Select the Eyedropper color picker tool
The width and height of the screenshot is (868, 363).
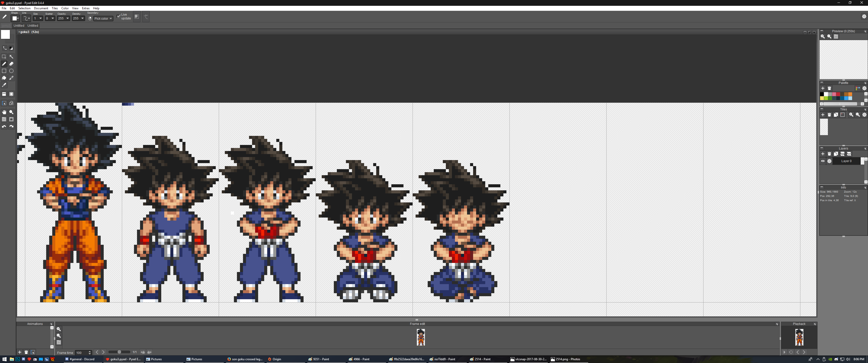coord(4,85)
